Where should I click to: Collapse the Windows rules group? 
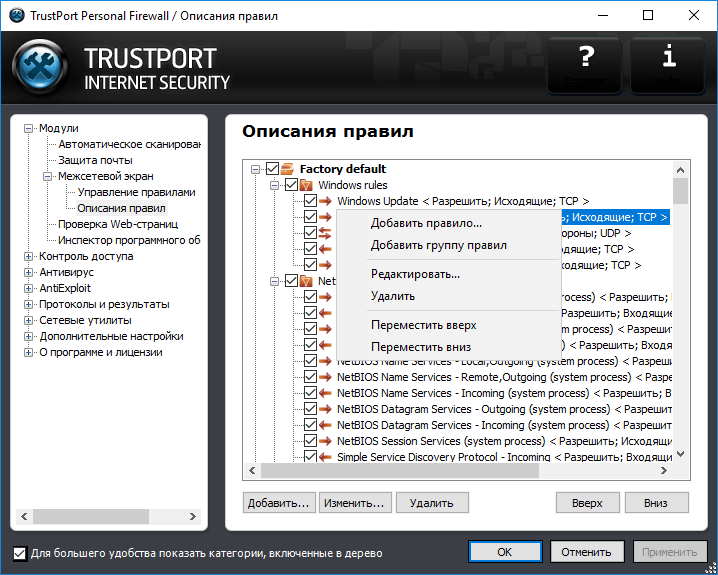coord(274,186)
